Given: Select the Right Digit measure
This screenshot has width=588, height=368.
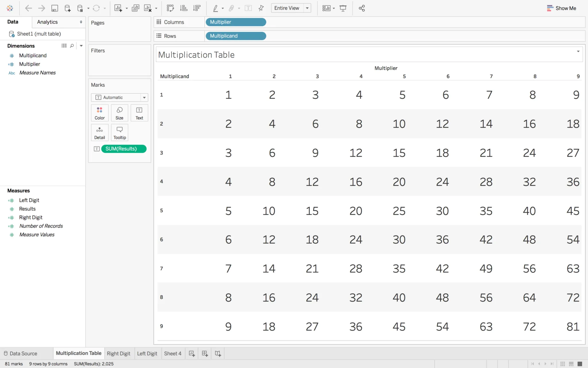Looking at the screenshot, I should point(31,217).
